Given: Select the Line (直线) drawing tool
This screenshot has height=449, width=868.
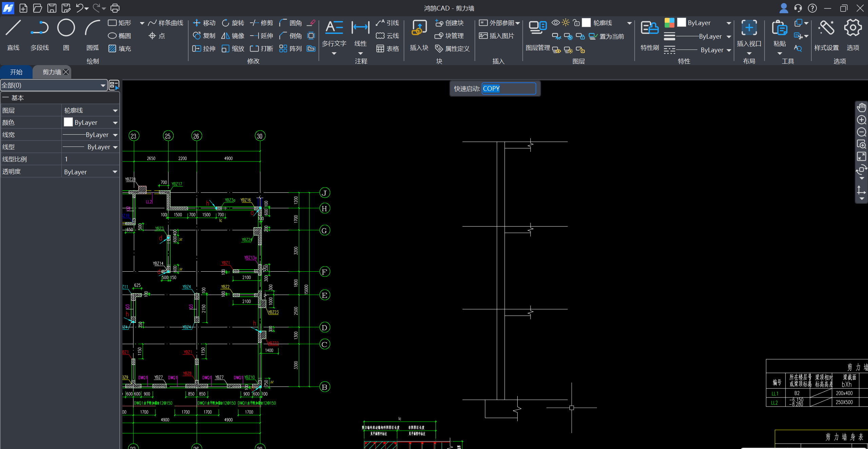Looking at the screenshot, I should (x=13, y=28).
